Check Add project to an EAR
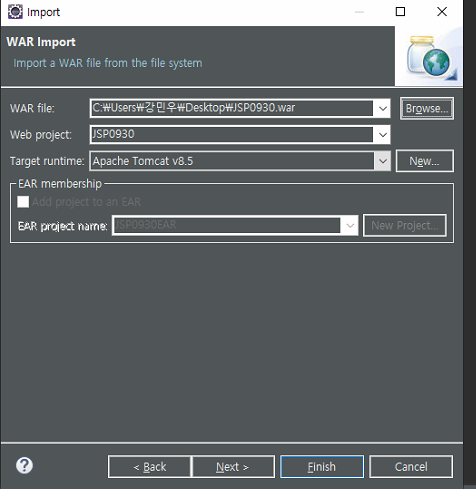This screenshot has height=489, width=476. click(x=23, y=202)
